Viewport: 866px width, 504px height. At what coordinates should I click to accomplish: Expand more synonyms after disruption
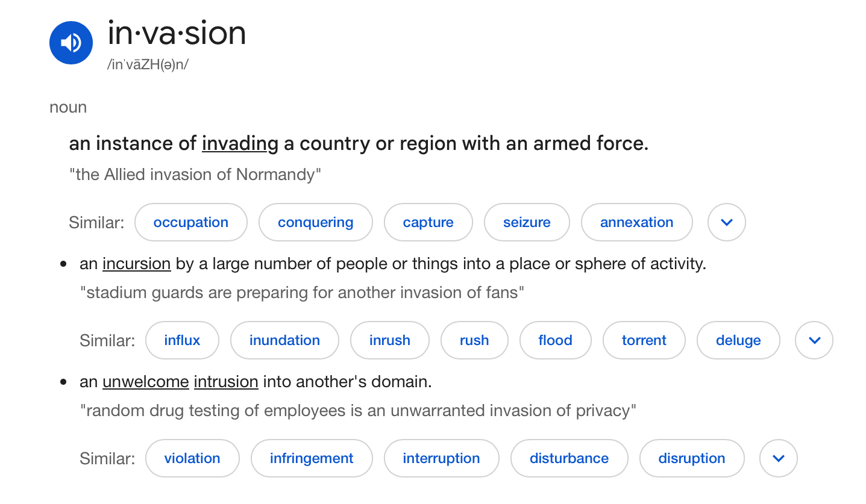(778, 458)
